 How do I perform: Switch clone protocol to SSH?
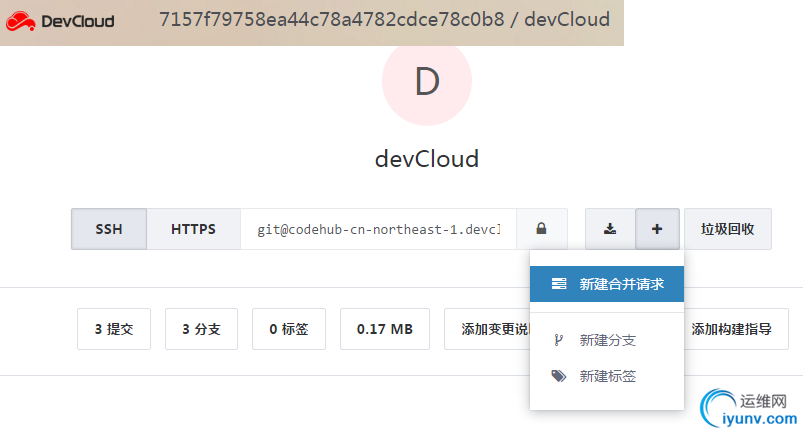pos(109,229)
